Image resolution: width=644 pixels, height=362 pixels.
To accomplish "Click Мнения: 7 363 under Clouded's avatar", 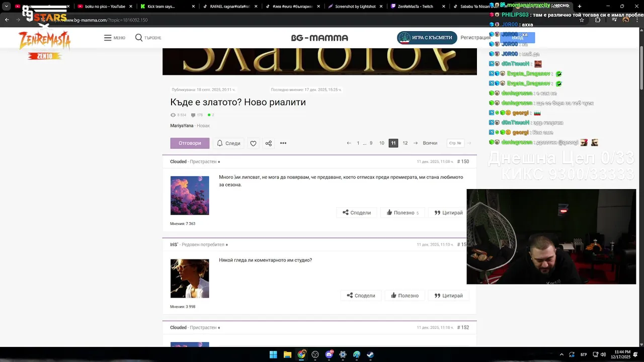I will pyautogui.click(x=183, y=224).
